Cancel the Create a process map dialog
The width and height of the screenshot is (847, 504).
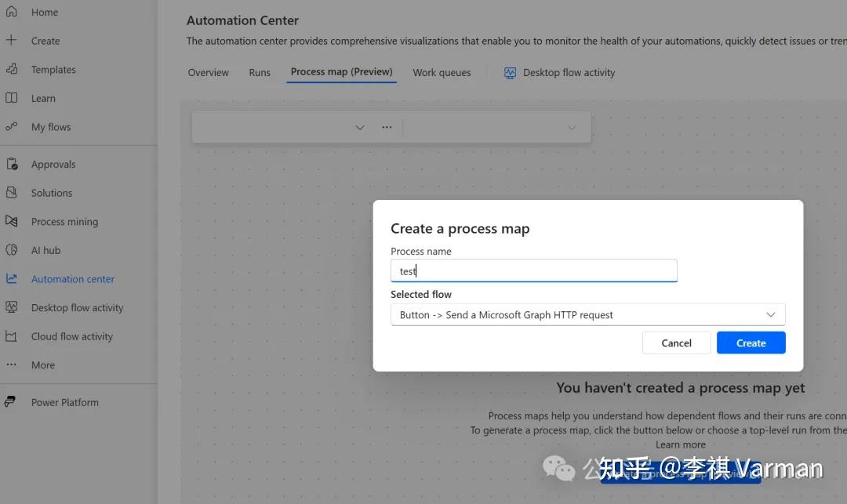[x=676, y=343]
